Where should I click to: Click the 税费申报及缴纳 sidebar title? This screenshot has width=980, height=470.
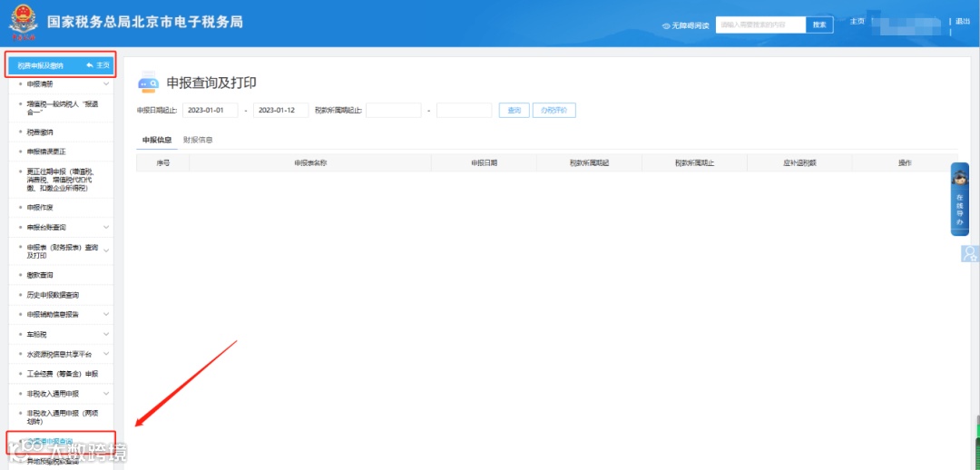[40, 65]
